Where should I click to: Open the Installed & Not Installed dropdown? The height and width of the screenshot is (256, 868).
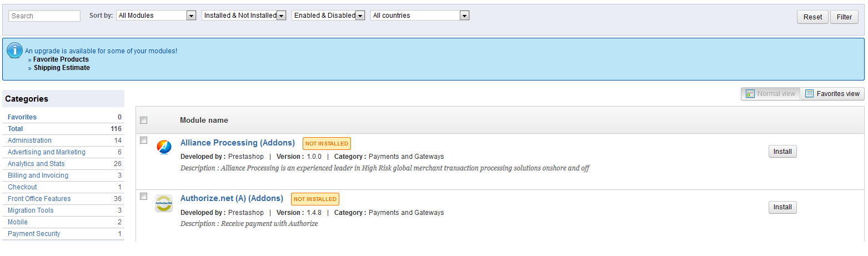(244, 16)
